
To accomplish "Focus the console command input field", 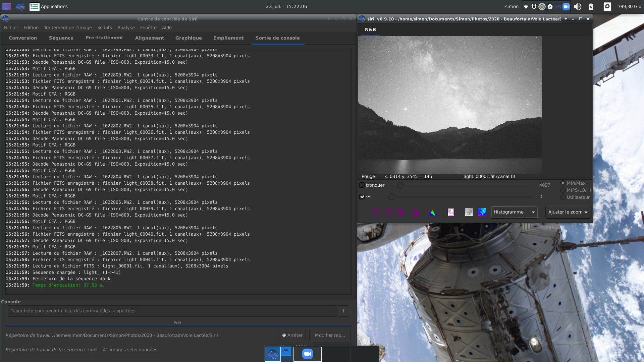I will (x=172, y=311).
